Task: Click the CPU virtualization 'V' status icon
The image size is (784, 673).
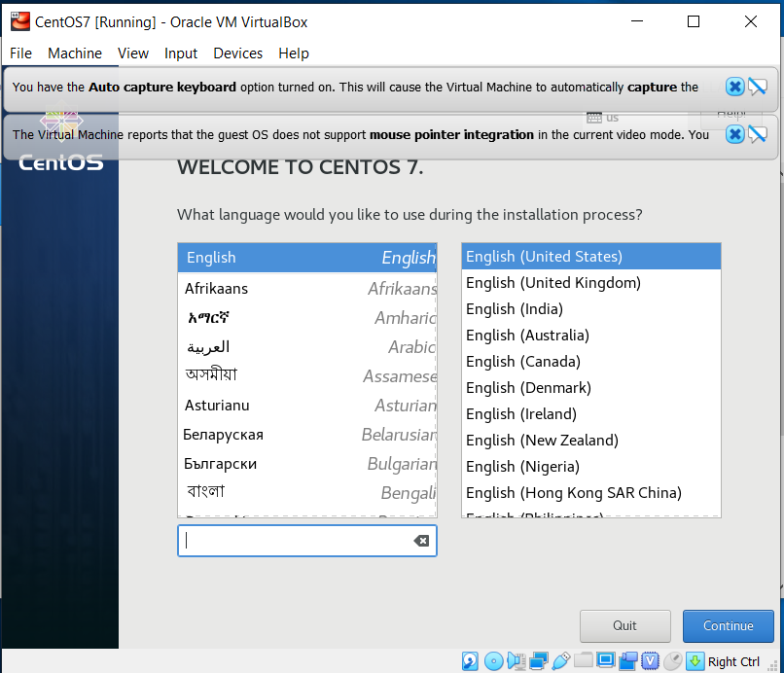Action: 650,661
